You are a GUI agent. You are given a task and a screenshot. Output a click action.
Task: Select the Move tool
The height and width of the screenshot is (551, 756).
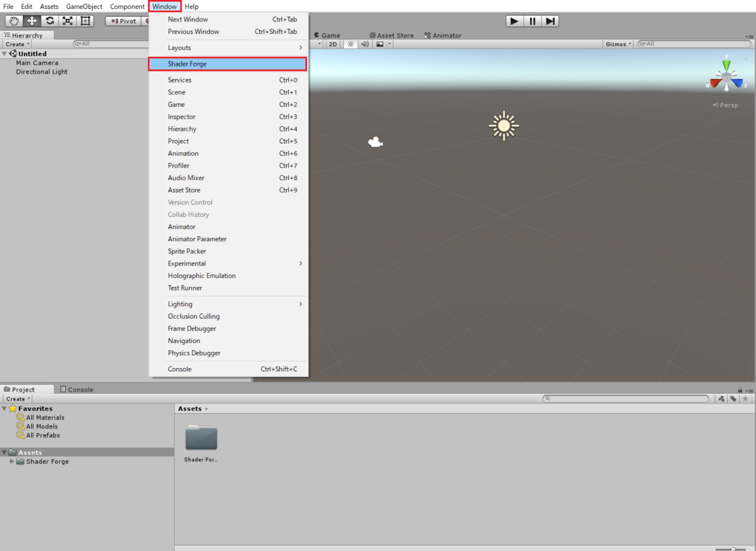[32, 21]
